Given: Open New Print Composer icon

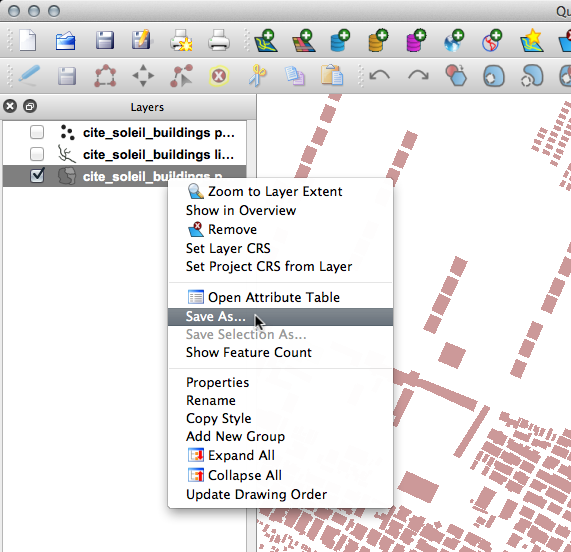Looking at the screenshot, I should pos(181,40).
